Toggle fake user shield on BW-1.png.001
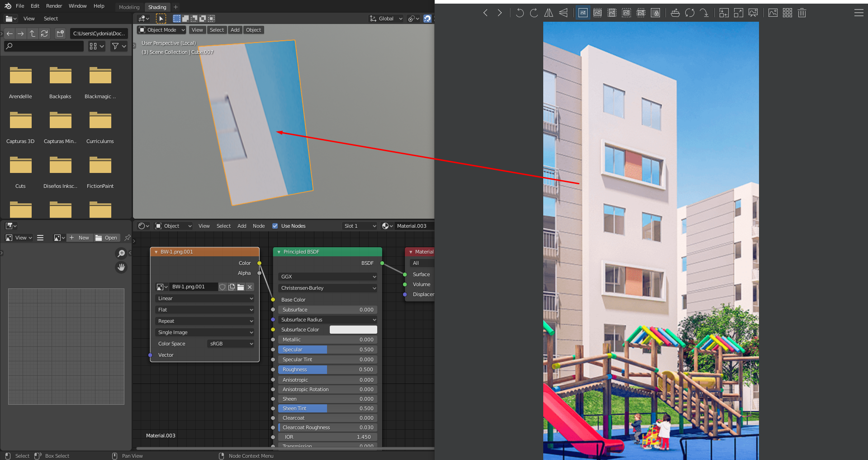Image resolution: width=868 pixels, height=460 pixels. (223, 287)
